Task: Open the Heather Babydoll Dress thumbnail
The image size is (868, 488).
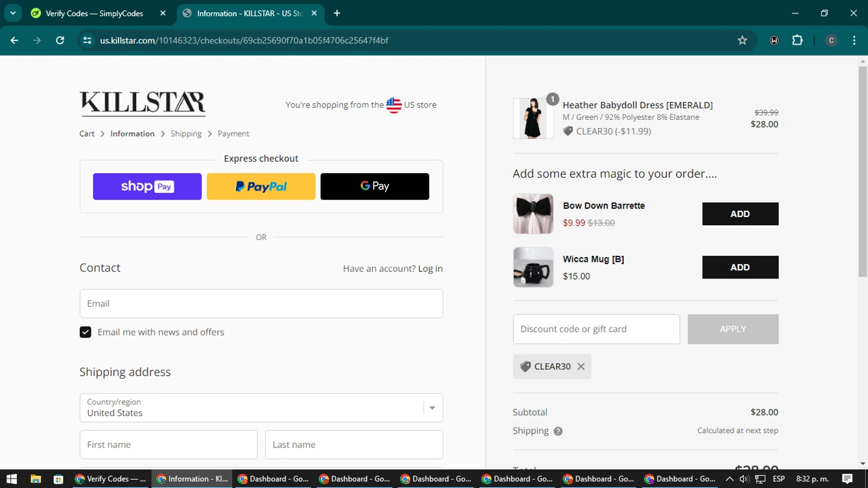Action: point(533,118)
